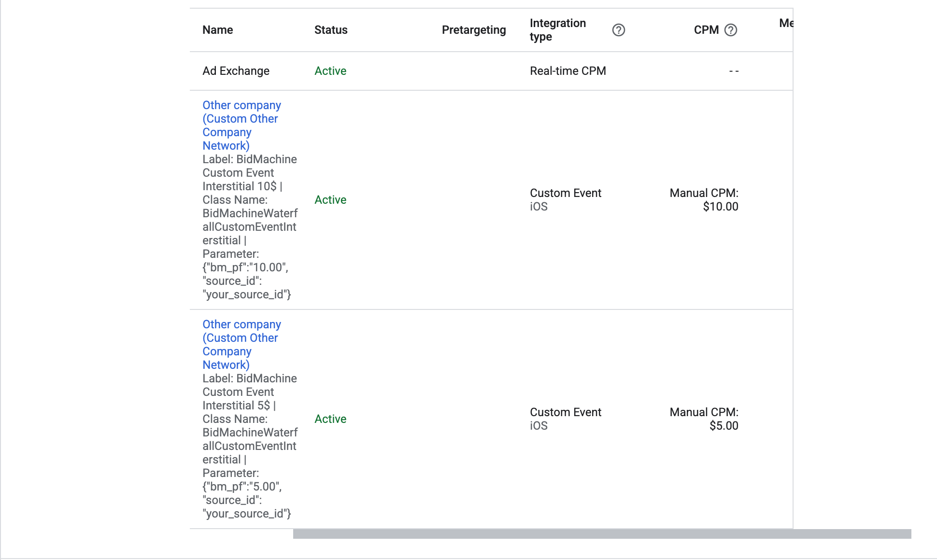Click Custom Event iOS in $10 row
The width and height of the screenshot is (937, 560).
click(x=565, y=200)
